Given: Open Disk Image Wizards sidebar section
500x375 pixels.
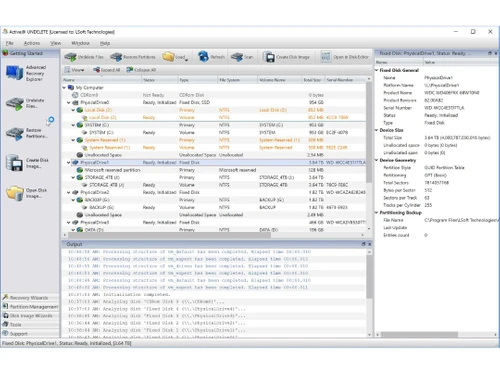Looking at the screenshot, I should click(30, 316).
